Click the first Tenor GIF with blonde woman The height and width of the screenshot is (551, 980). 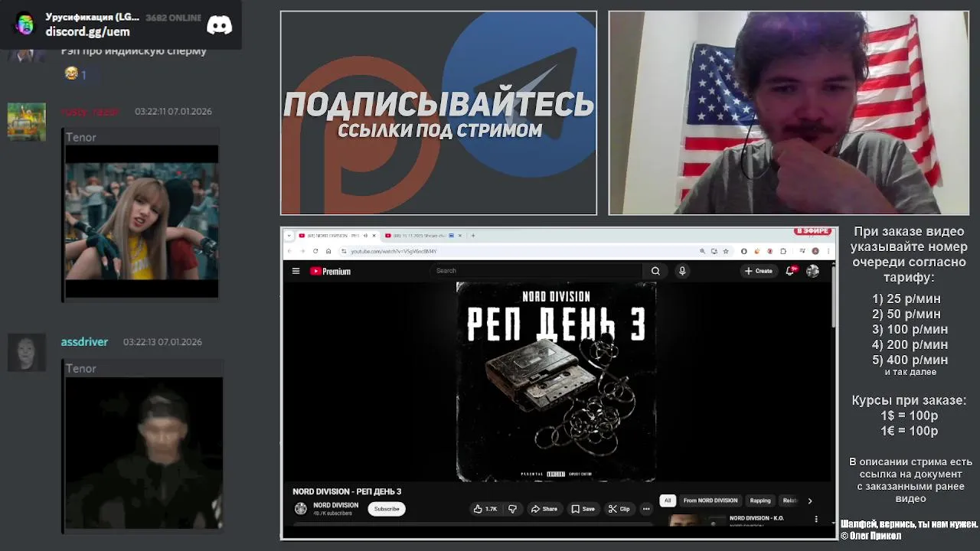click(142, 221)
